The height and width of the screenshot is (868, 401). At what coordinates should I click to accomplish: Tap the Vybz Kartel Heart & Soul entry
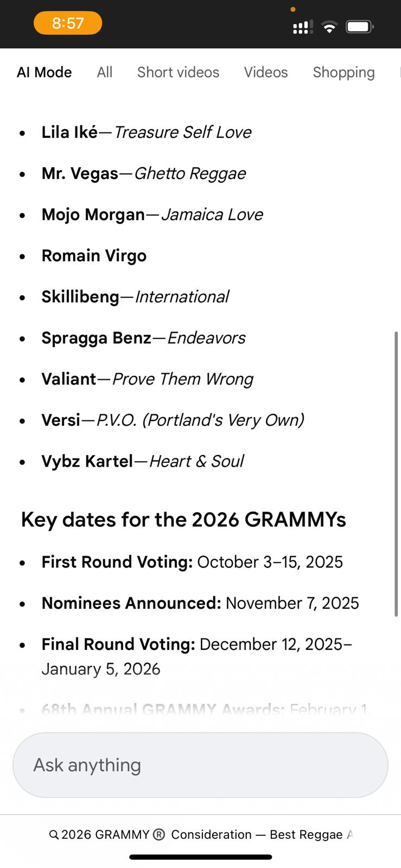tap(142, 461)
